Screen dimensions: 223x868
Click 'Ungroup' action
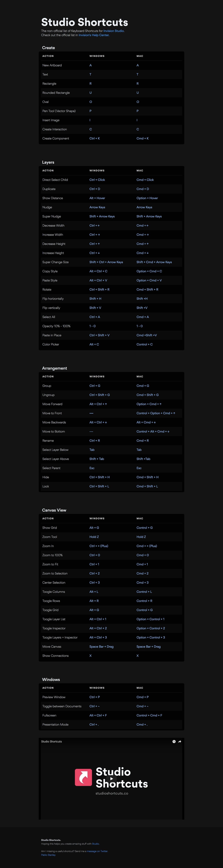(x=48, y=395)
